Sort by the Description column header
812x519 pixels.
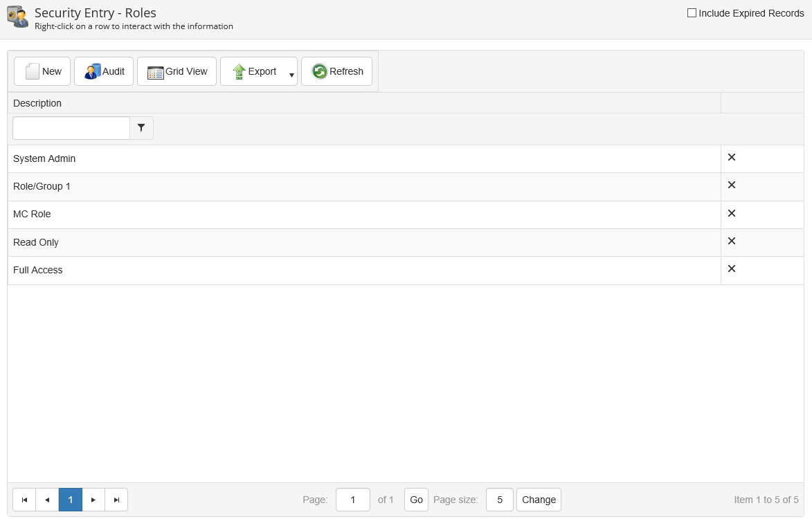pos(37,103)
